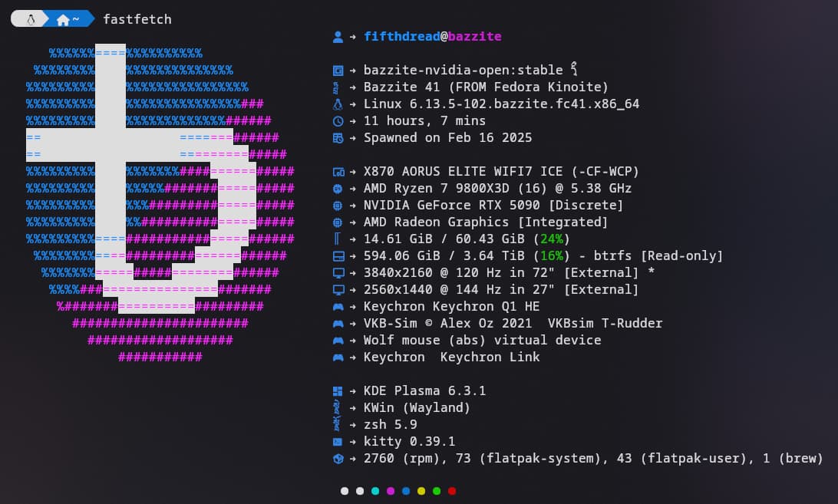This screenshot has height=504, width=838.
Task: Click the gamepad icon beside VKB-Sim T-Rudder
Action: click(338, 324)
